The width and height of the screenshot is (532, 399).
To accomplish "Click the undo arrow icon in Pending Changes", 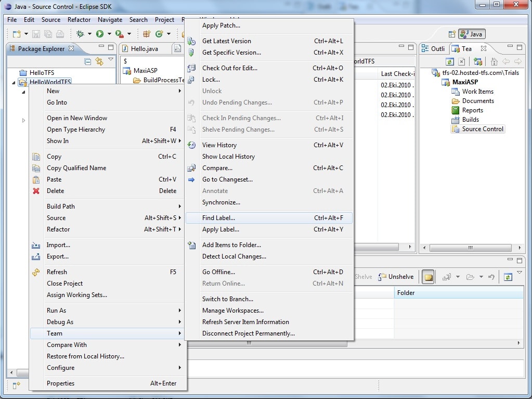I will tap(491, 277).
